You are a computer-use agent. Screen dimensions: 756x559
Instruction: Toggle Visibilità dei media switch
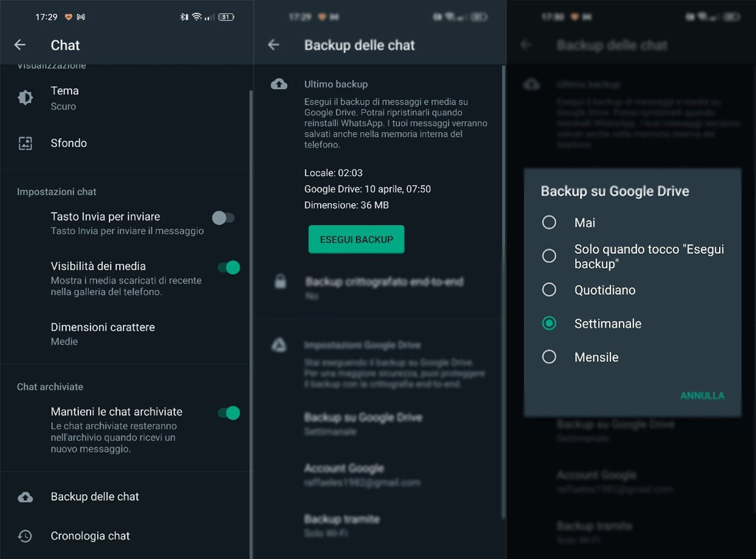[x=229, y=267]
